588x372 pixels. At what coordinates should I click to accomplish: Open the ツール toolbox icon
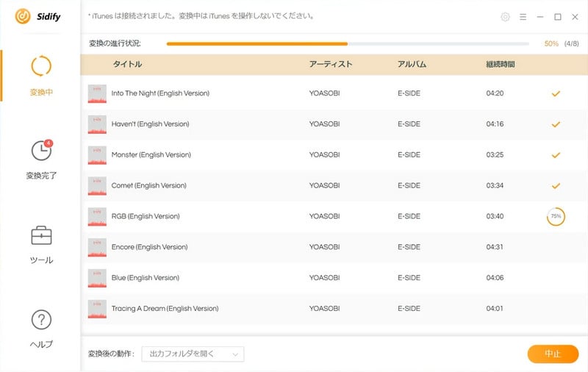41,235
